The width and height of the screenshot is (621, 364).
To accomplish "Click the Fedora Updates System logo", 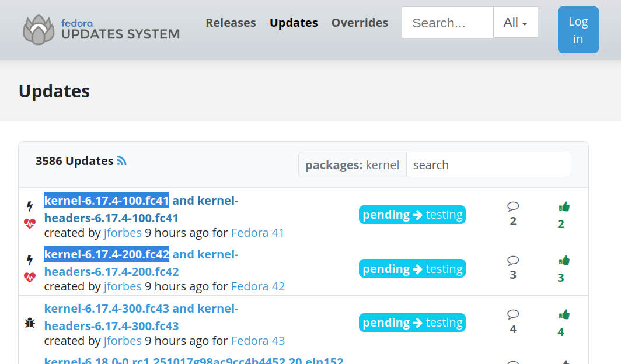I will pyautogui.click(x=101, y=29).
